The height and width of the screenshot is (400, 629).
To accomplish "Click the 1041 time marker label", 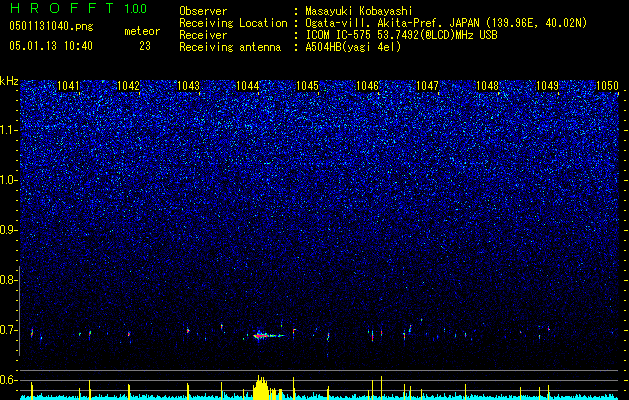I will point(68,86).
